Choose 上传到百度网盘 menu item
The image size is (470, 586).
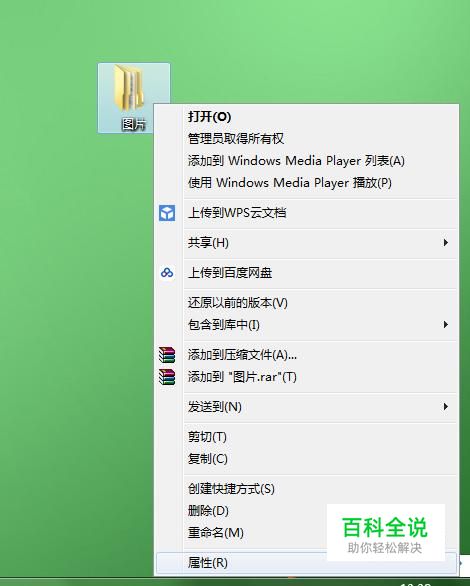306,273
